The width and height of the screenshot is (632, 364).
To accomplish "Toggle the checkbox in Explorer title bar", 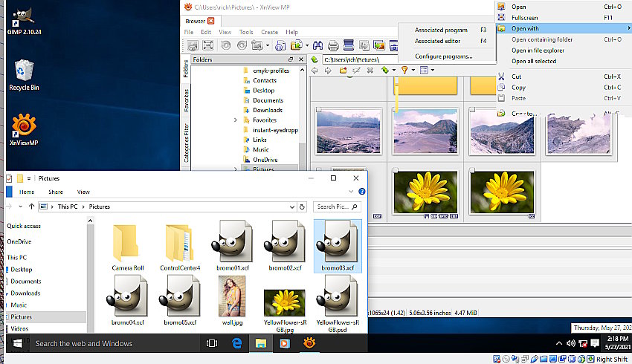I will coord(9,178).
